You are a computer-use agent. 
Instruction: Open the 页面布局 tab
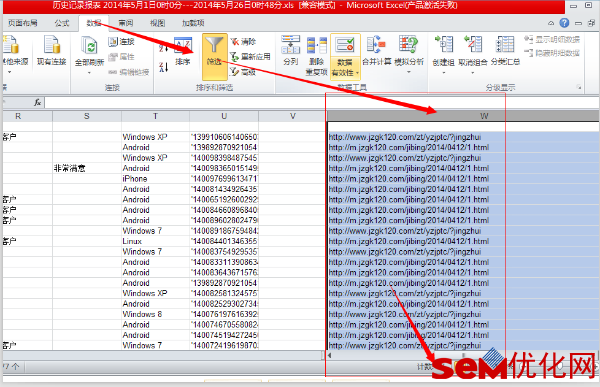(x=23, y=23)
